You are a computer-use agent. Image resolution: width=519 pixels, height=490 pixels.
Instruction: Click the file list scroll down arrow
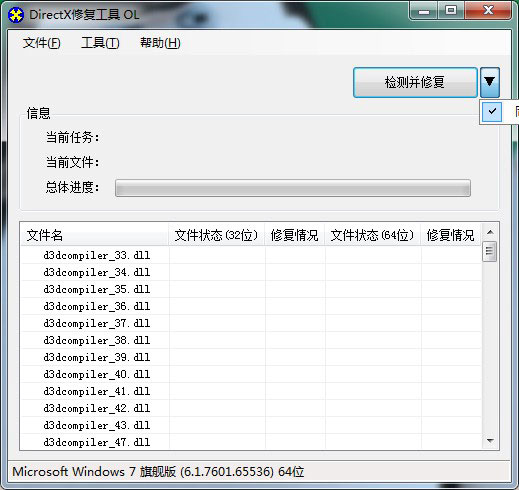[490, 441]
